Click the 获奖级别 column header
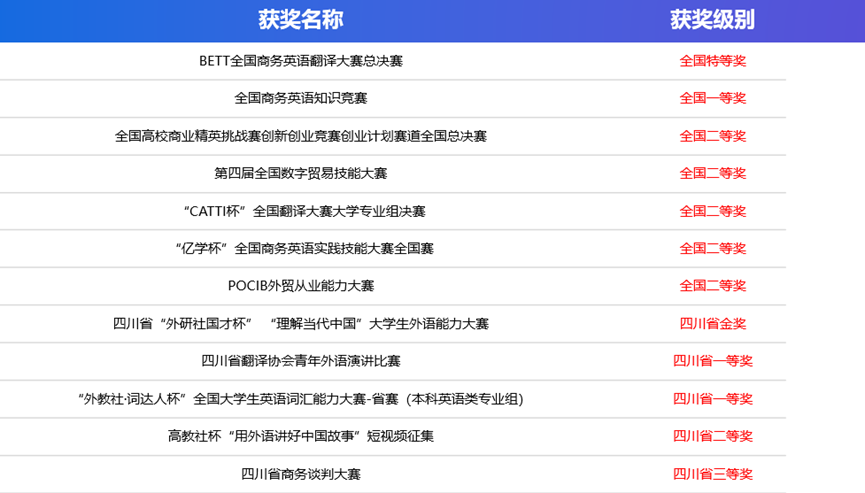Screen dimensions: 865x493 point(712,20)
